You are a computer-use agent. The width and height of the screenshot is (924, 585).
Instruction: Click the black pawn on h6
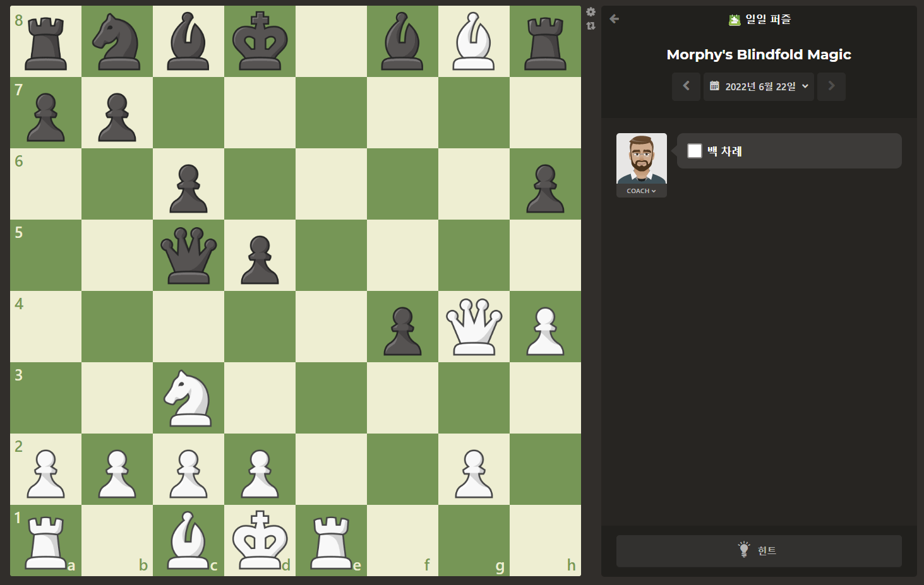(x=545, y=184)
